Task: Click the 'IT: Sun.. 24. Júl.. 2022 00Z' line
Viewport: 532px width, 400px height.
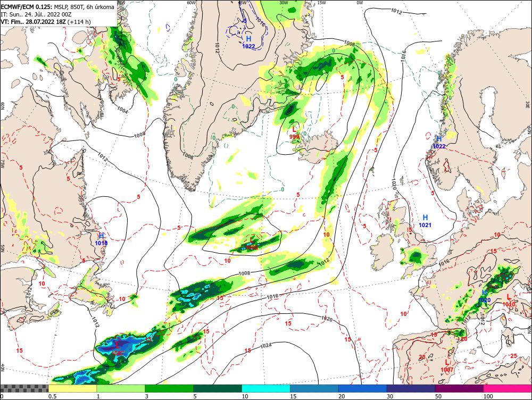Action: point(36,14)
